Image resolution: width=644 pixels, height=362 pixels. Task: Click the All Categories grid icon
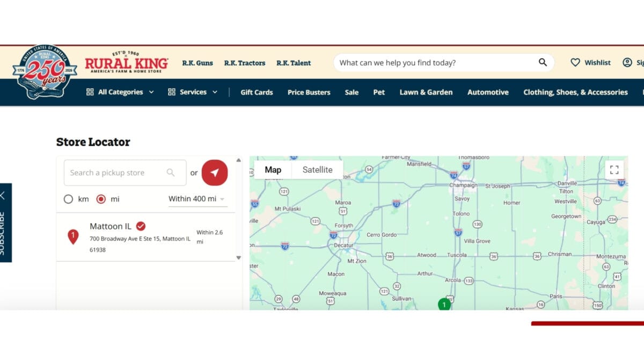pyautogui.click(x=90, y=92)
